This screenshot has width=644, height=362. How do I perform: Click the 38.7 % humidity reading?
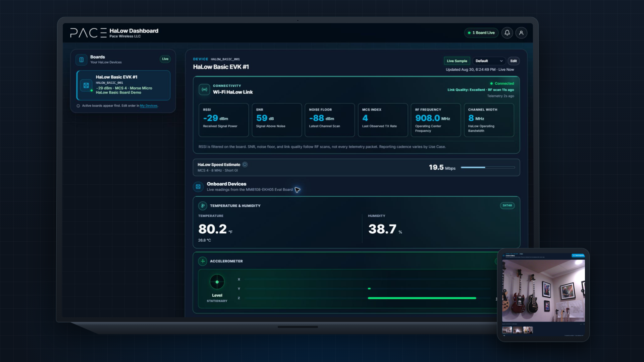tap(385, 229)
